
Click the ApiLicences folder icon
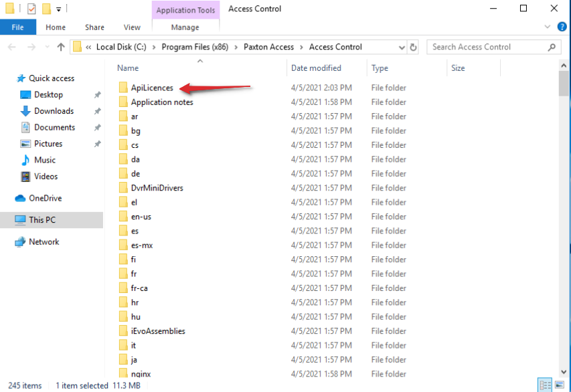click(x=124, y=87)
